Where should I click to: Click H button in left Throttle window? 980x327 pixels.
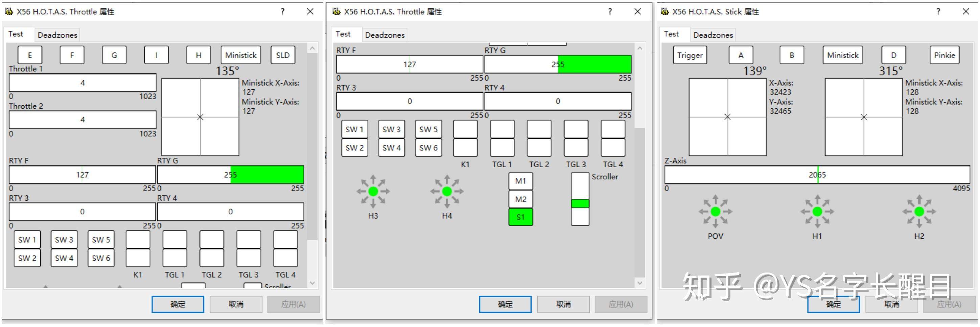pos(199,55)
